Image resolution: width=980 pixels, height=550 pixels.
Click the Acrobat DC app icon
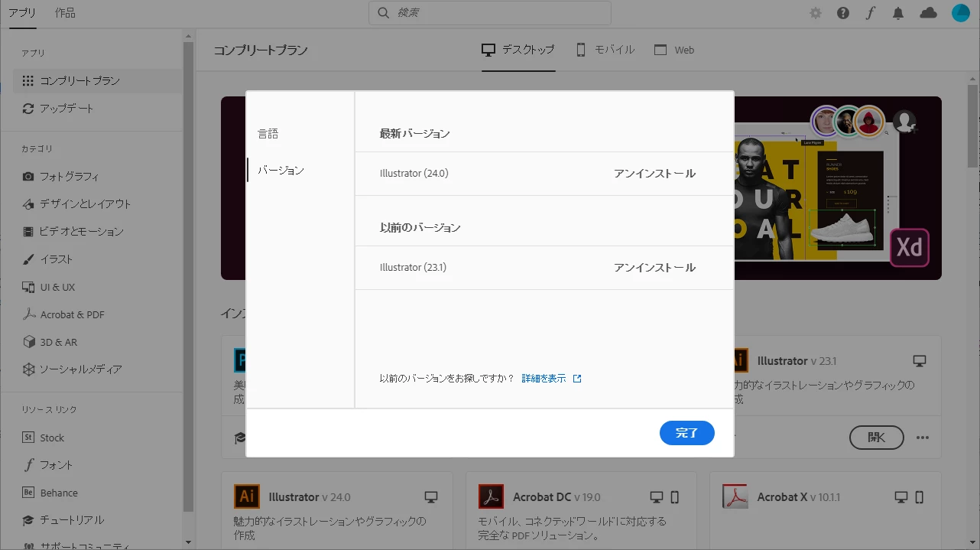coord(491,496)
